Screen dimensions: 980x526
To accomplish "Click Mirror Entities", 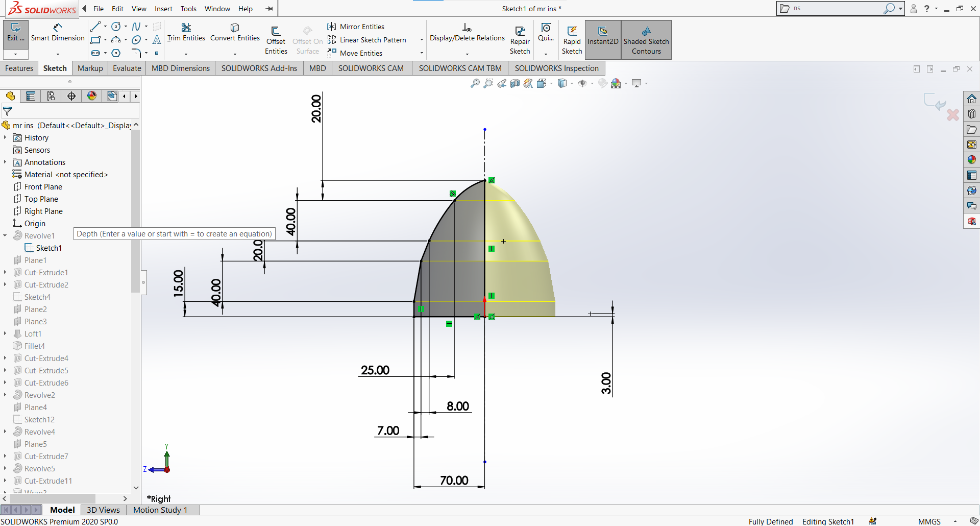I will point(356,27).
